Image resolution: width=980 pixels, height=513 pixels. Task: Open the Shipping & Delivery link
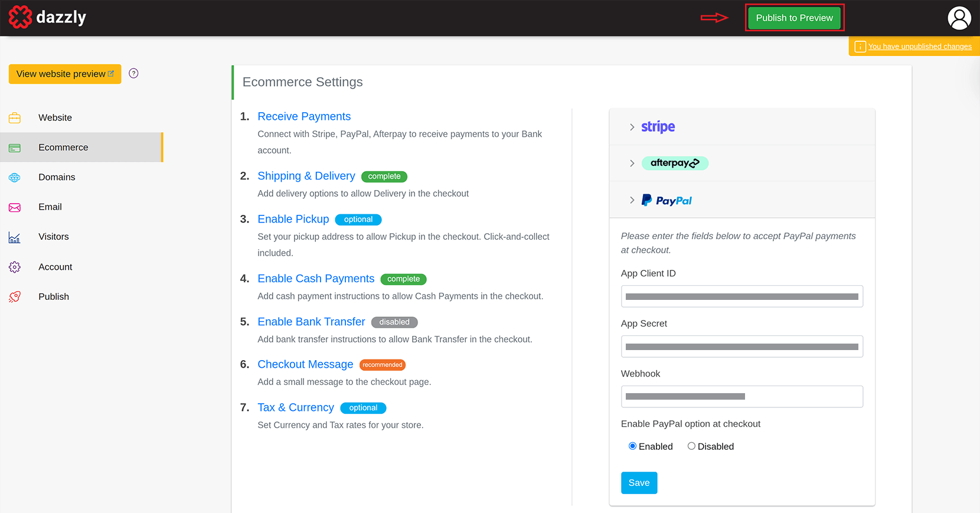306,176
